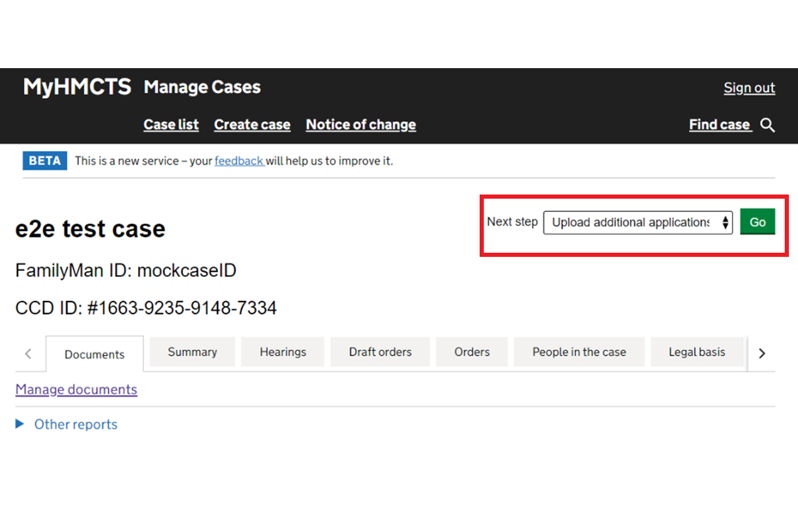Open the Next step dropdown

click(638, 223)
